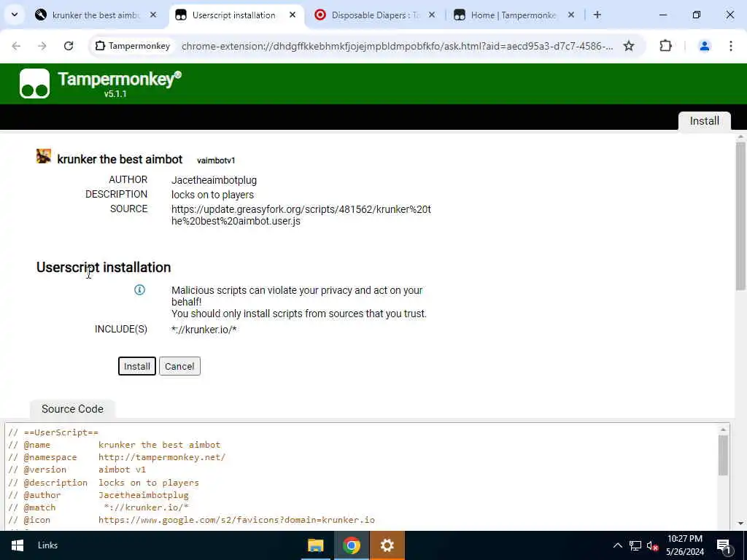Close the Home | Tampermonkey tab
This screenshot has height=560, width=747.
tap(571, 15)
